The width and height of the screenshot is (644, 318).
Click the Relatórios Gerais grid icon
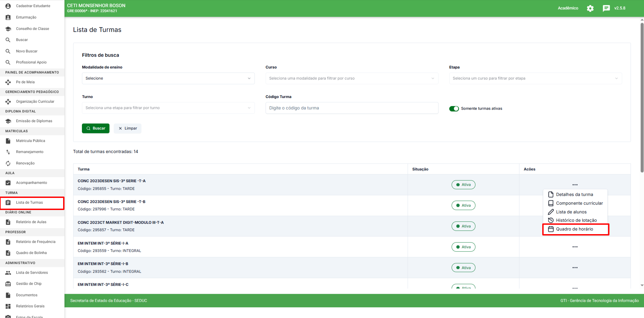[8, 306]
